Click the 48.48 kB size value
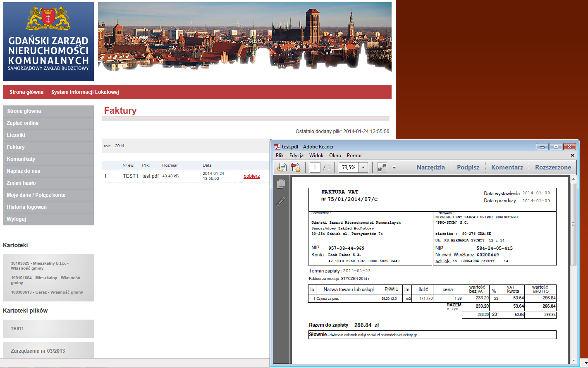The image size is (588, 368). tap(170, 176)
